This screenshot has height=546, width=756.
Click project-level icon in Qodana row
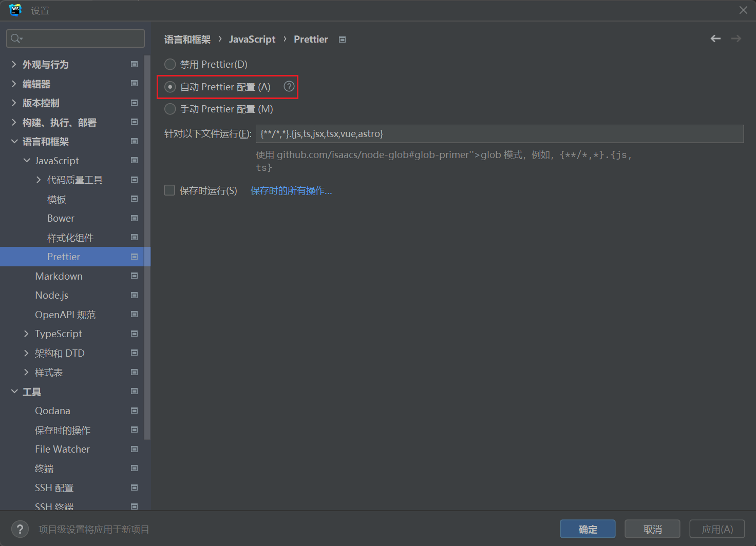(x=135, y=411)
